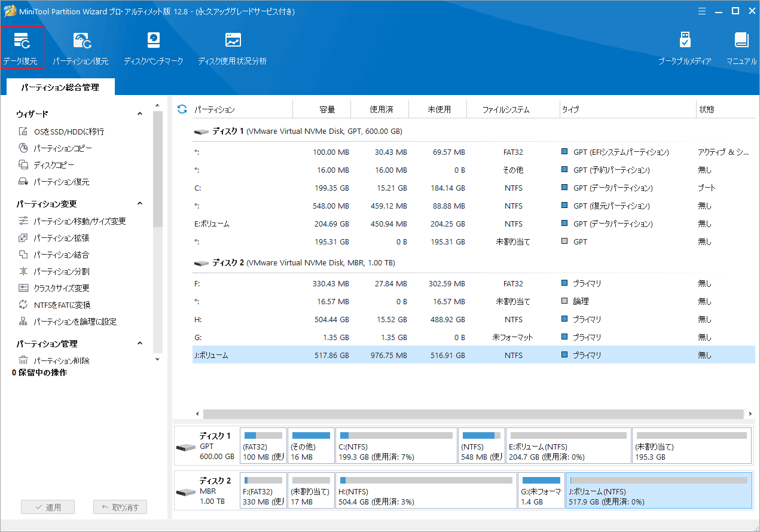
Task: Select 195.3 GB 未割り当て block in disk map
Action: [692, 445]
